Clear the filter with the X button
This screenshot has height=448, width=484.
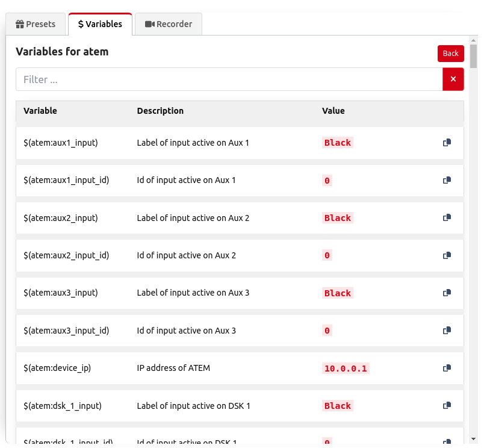tap(453, 79)
